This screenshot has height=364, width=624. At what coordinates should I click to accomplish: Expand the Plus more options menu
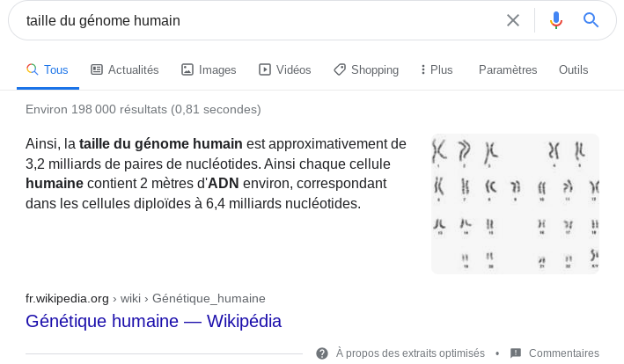[437, 70]
